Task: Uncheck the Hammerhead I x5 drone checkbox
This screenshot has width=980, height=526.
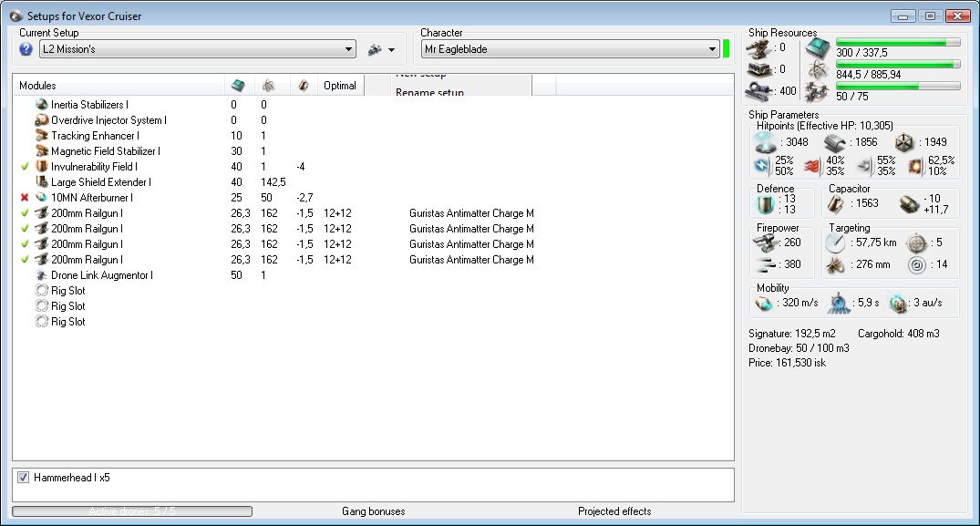Action: (23, 478)
